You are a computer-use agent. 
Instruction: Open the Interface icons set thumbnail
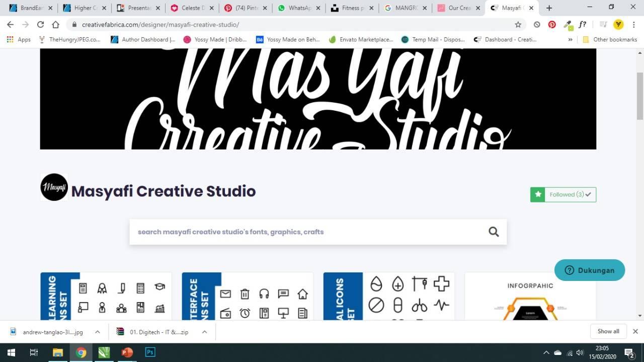[x=248, y=296]
